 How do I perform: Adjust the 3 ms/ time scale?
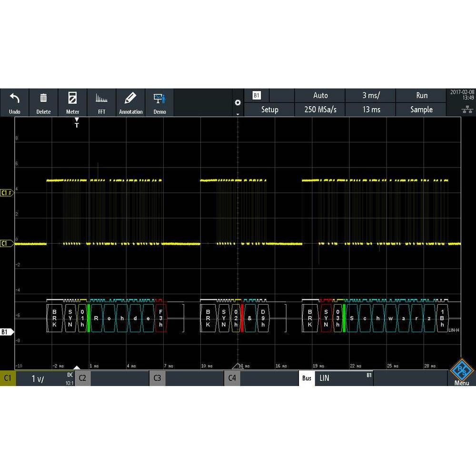click(371, 96)
